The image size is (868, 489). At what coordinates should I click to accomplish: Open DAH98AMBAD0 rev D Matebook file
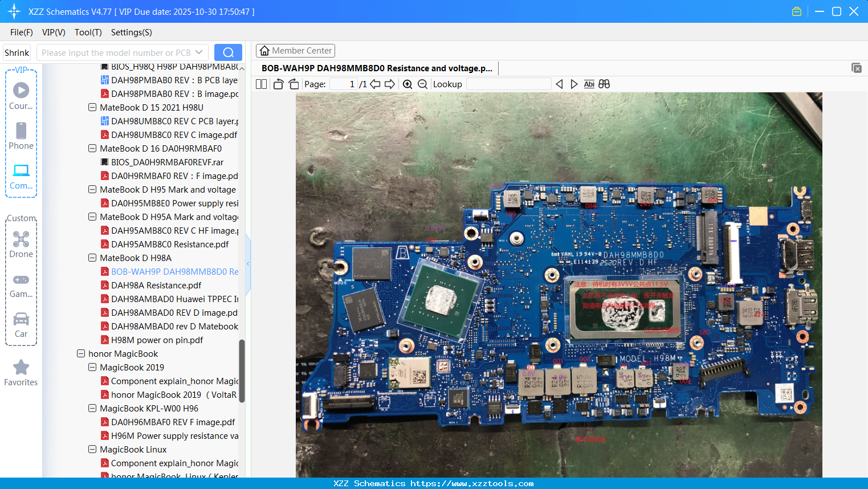coord(170,326)
